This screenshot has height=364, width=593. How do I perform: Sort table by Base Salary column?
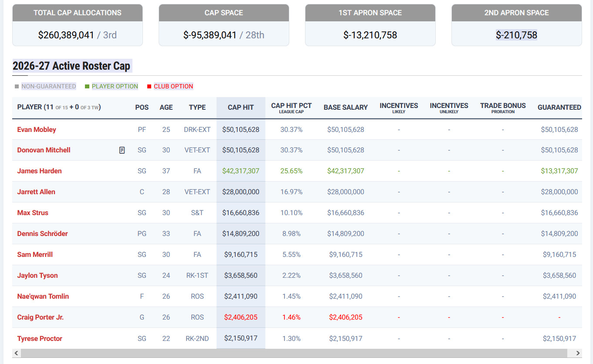point(346,107)
